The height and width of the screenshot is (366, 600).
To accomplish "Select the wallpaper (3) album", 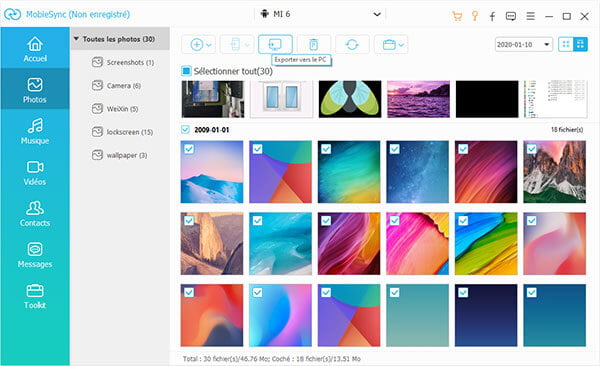I will [119, 155].
